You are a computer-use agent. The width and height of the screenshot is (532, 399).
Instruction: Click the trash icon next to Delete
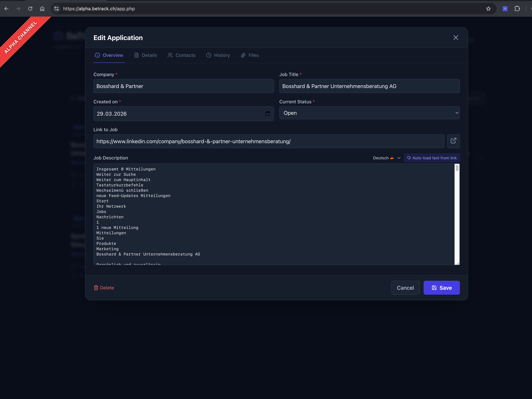96,288
